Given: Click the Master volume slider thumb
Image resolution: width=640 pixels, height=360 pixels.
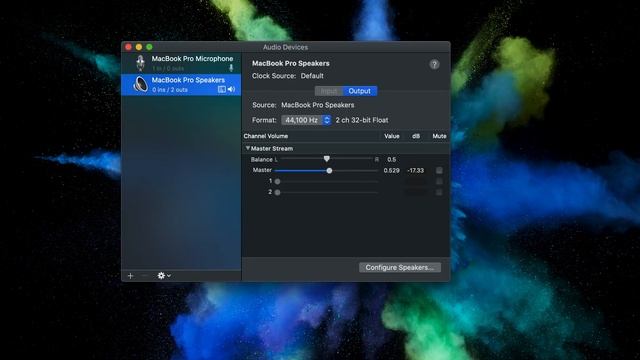Looking at the screenshot, I should [x=329, y=171].
